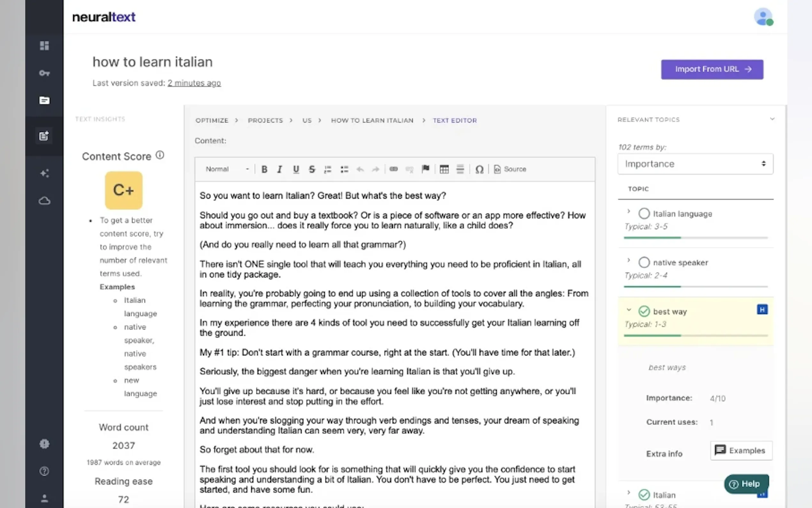812x508 pixels.
Task: Open the dashboard icon in sidebar
Action: (x=44, y=46)
